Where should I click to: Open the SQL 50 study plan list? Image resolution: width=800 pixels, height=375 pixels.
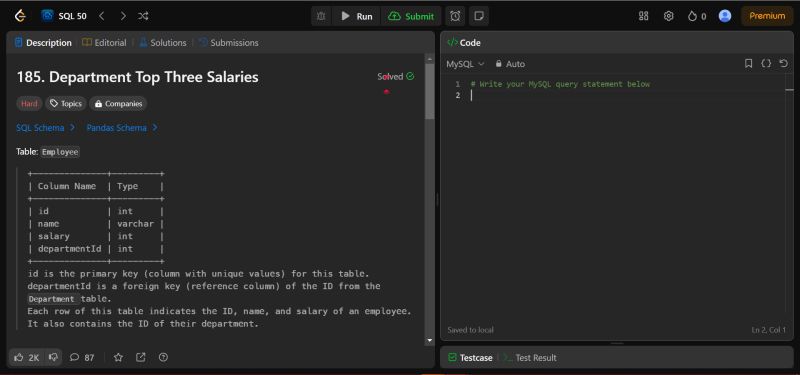64,16
